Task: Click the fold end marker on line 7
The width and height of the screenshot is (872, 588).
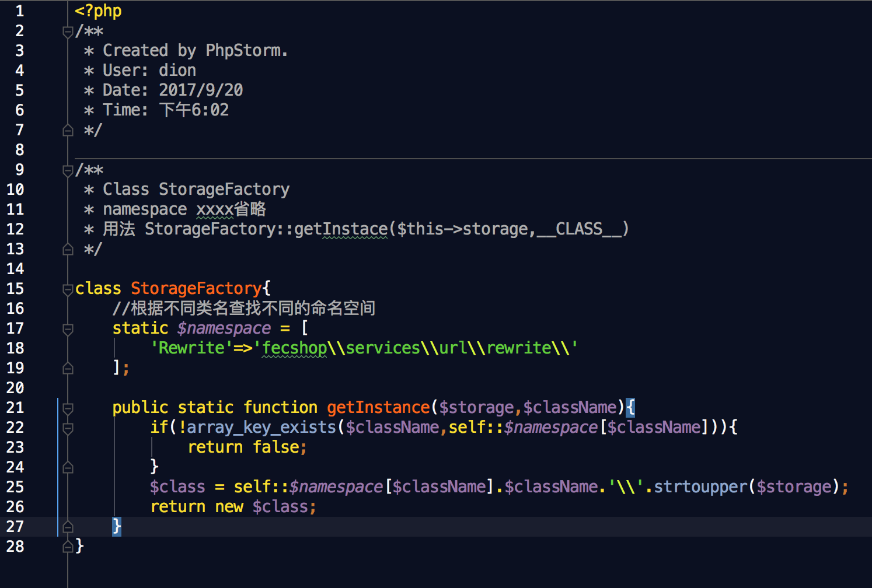Action: point(68,131)
